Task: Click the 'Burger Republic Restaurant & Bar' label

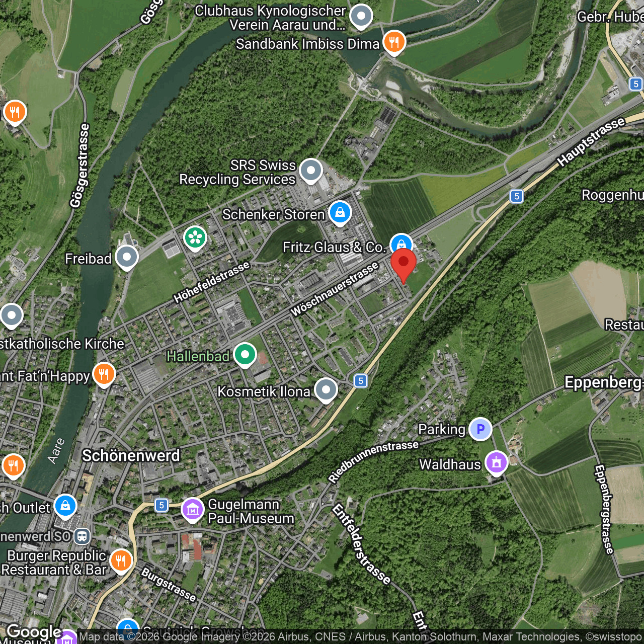Action: pos(54,562)
